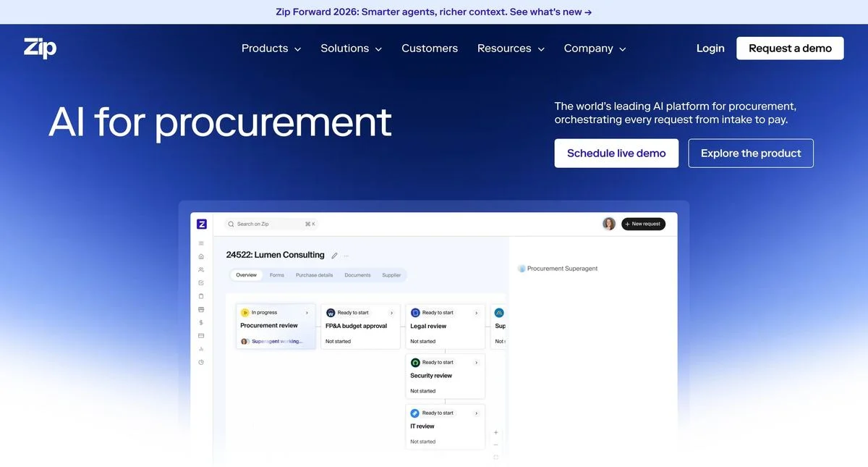Select the Overview tab
The width and height of the screenshot is (868, 467).
246,275
